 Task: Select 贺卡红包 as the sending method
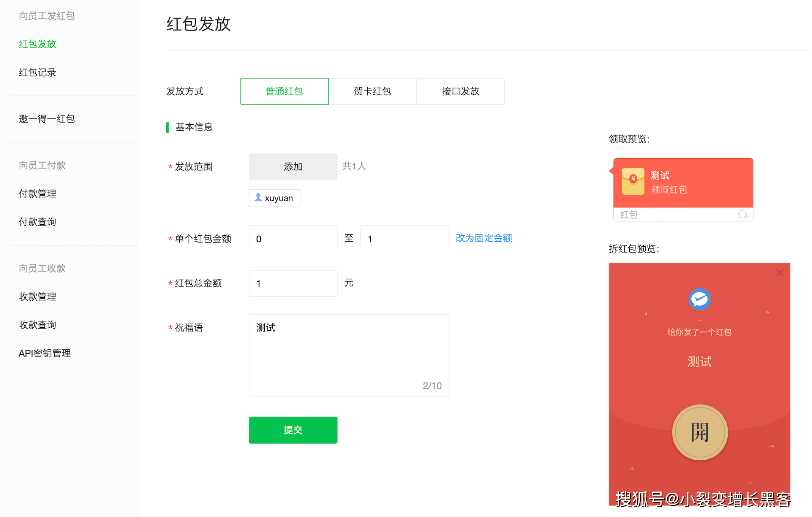(373, 91)
